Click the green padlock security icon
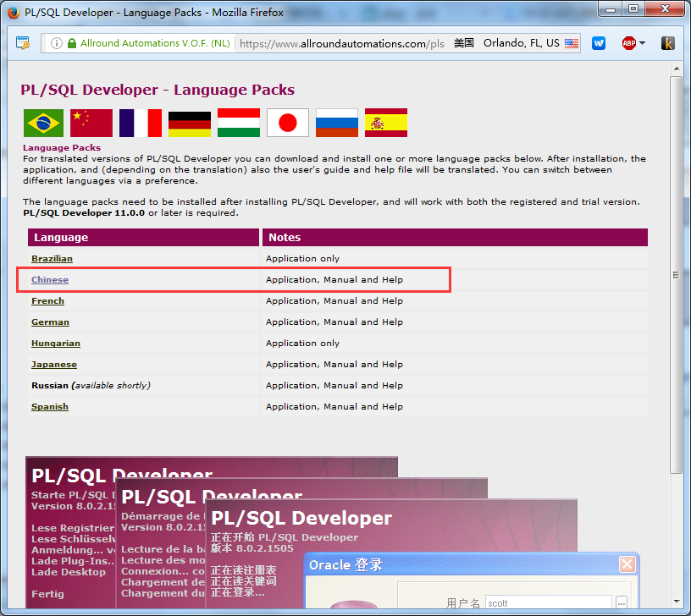 [72, 43]
